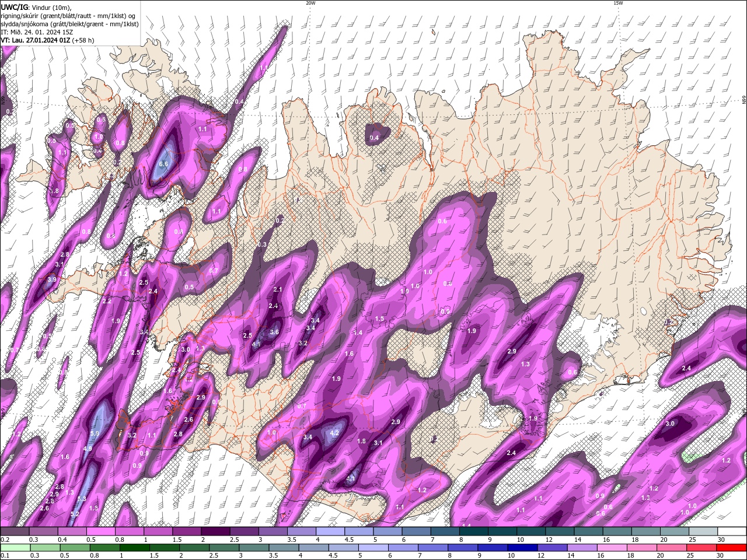This screenshot has height=560, width=747.
Task: Click the 4.2 precipitation value on the map
Action: click(334, 433)
